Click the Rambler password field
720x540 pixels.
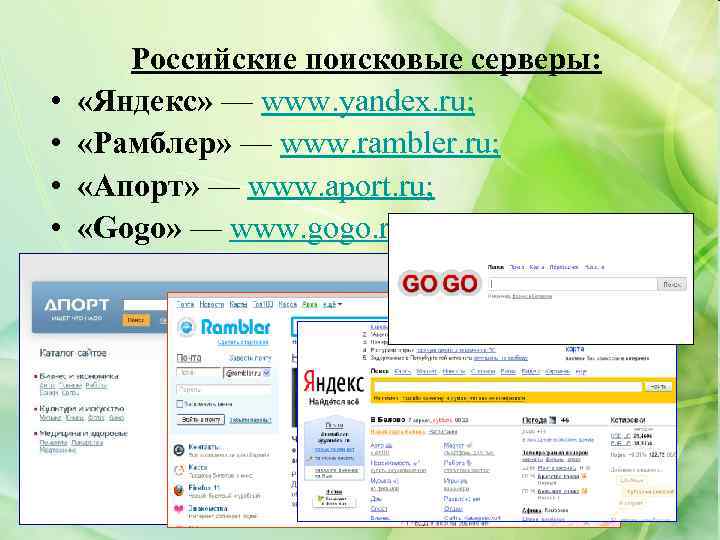[224, 389]
